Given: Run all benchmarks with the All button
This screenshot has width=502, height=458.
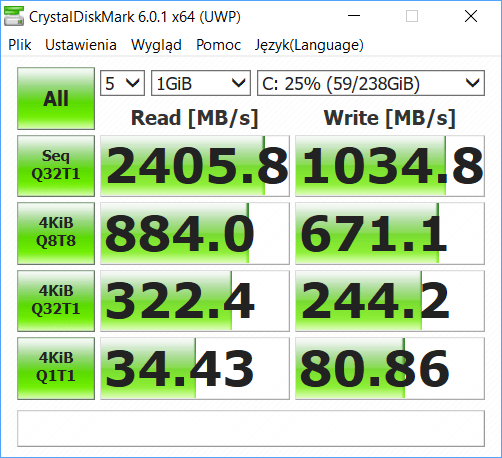Looking at the screenshot, I should (x=56, y=98).
